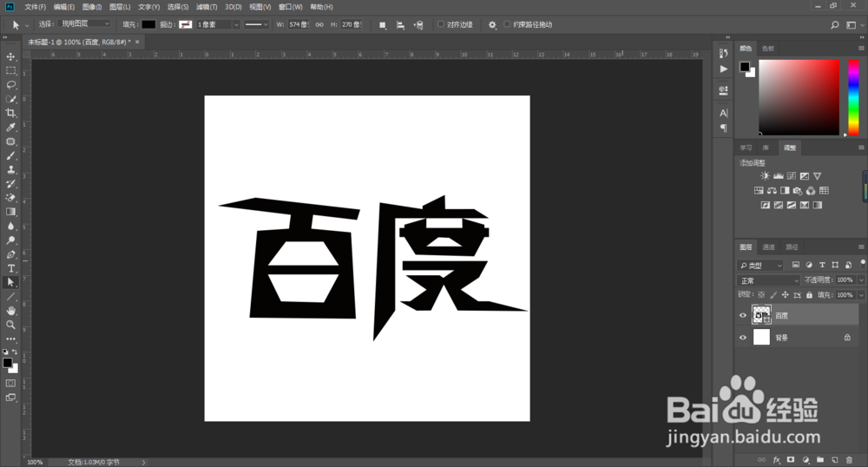
Task: Open the stroke width 1像素 dropdown
Action: 236,25
